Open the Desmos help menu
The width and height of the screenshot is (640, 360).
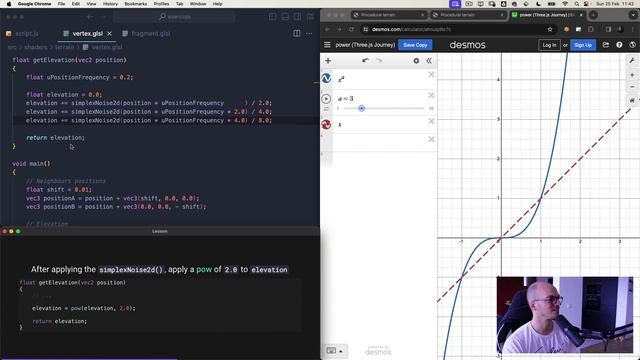point(619,45)
